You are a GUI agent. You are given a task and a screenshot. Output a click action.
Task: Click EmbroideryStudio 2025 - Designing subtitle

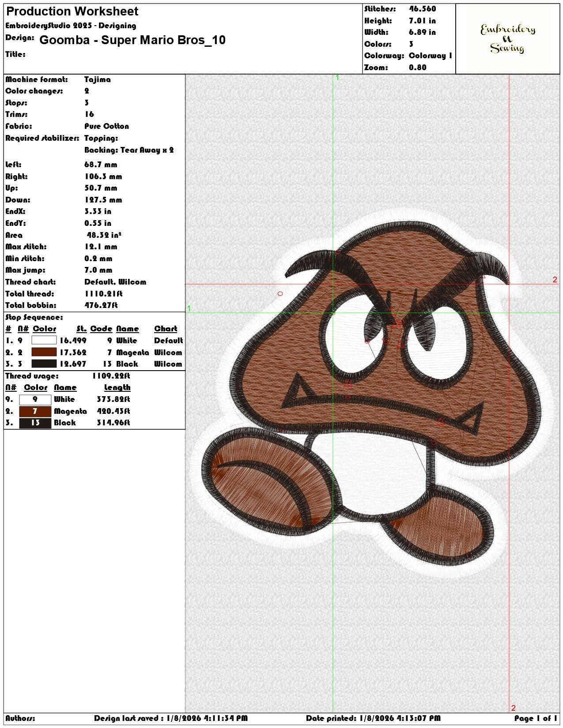point(71,26)
